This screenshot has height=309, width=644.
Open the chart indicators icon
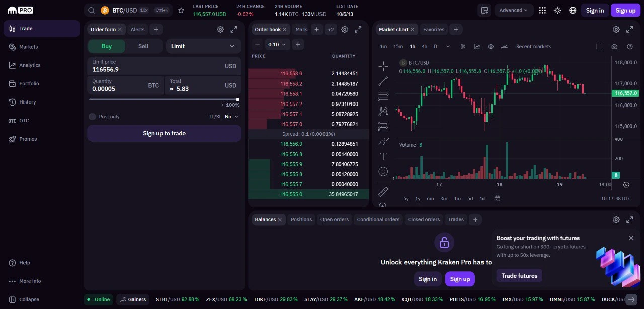(477, 47)
